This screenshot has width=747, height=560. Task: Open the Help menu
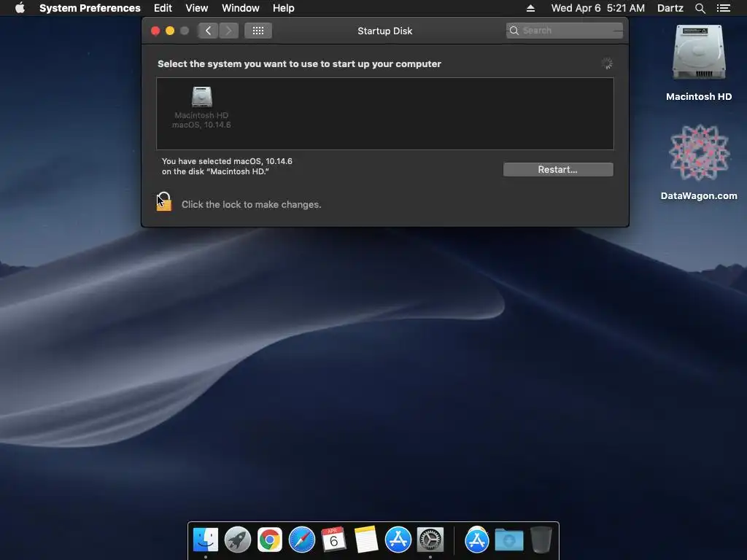point(284,8)
